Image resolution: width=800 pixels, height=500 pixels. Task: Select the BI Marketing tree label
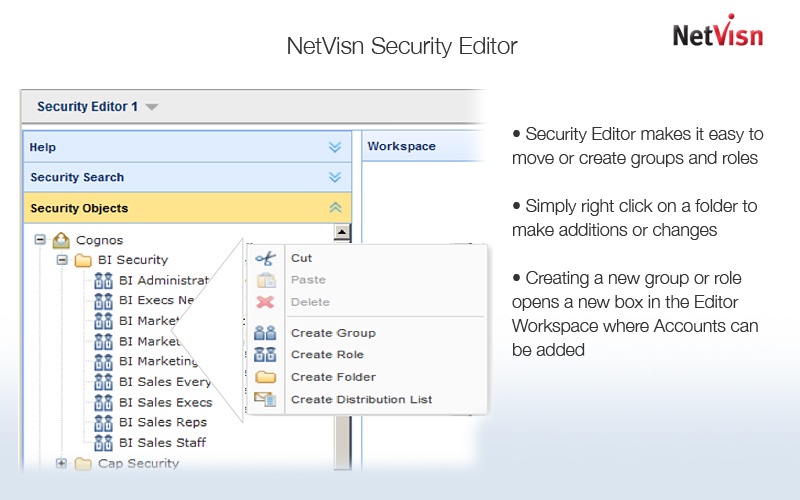coord(158,361)
